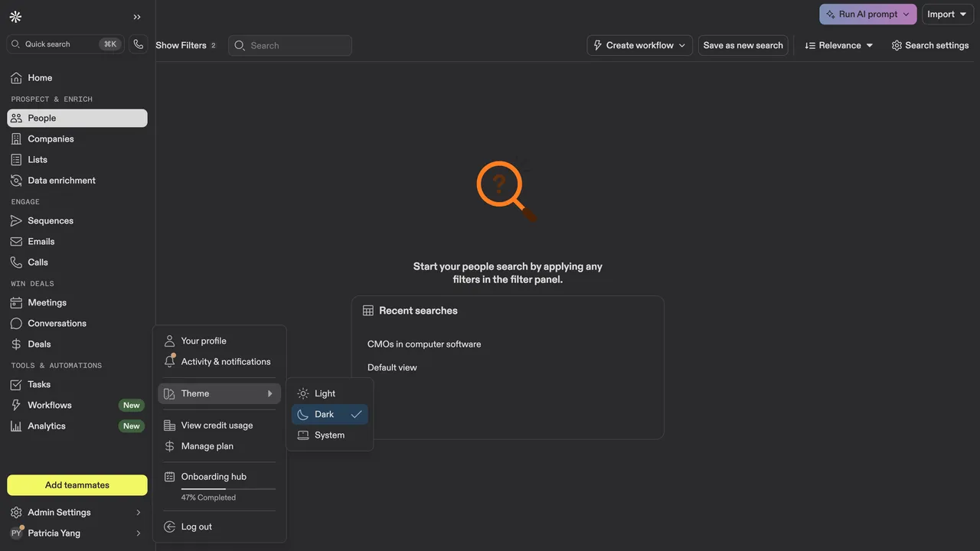980x551 pixels.
Task: Click the 47% Completed text
Action: pyautogui.click(x=208, y=498)
